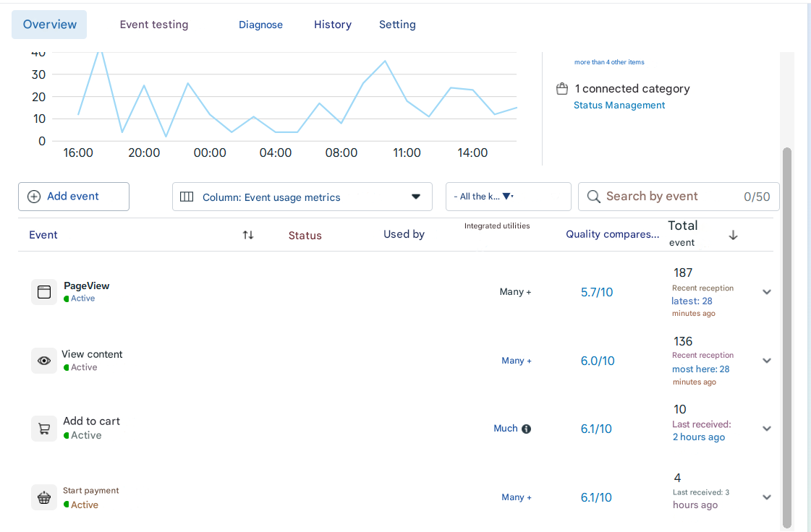The height and width of the screenshot is (532, 811).
Task: Open the All the k... filter dropdown
Action: click(x=508, y=197)
